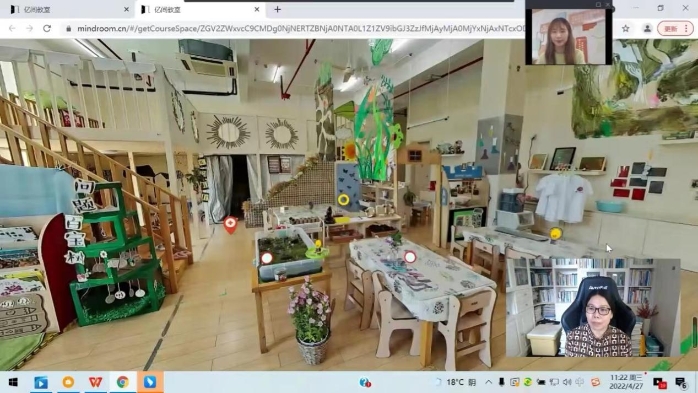
Task: Select the red circle hotspot on the plant tray
Action: point(267,258)
